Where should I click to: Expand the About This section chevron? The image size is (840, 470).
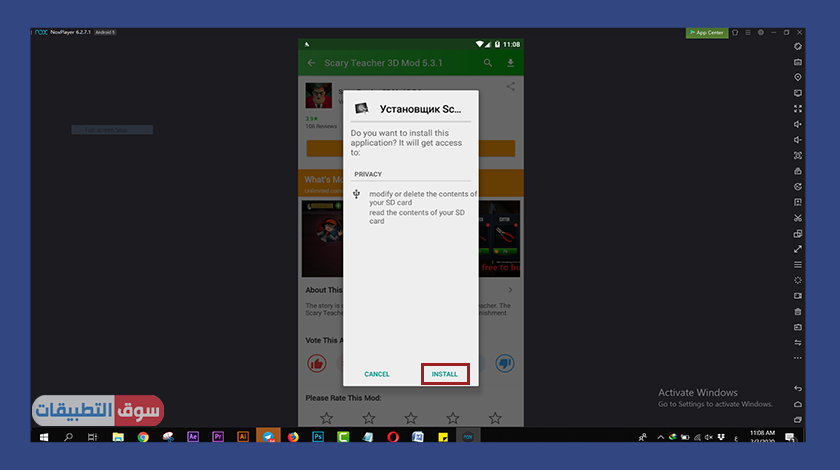click(x=510, y=290)
